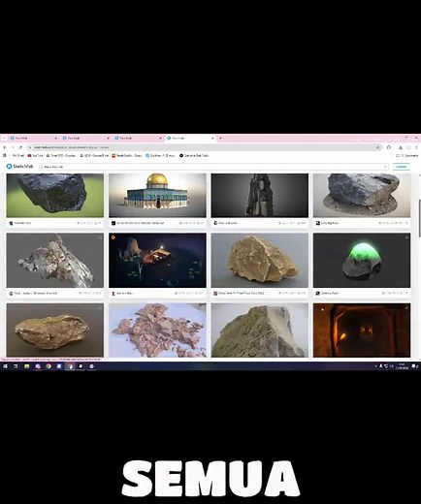Image resolution: width=421 pixels, height=504 pixels.
Task: Open the black rock on green background
Action: (x=55, y=196)
